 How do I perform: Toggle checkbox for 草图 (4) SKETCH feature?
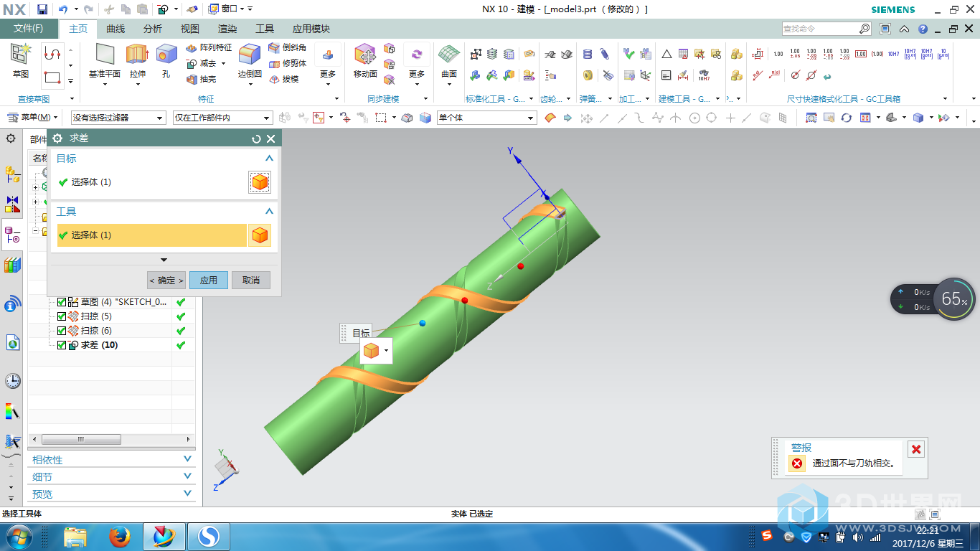(62, 302)
